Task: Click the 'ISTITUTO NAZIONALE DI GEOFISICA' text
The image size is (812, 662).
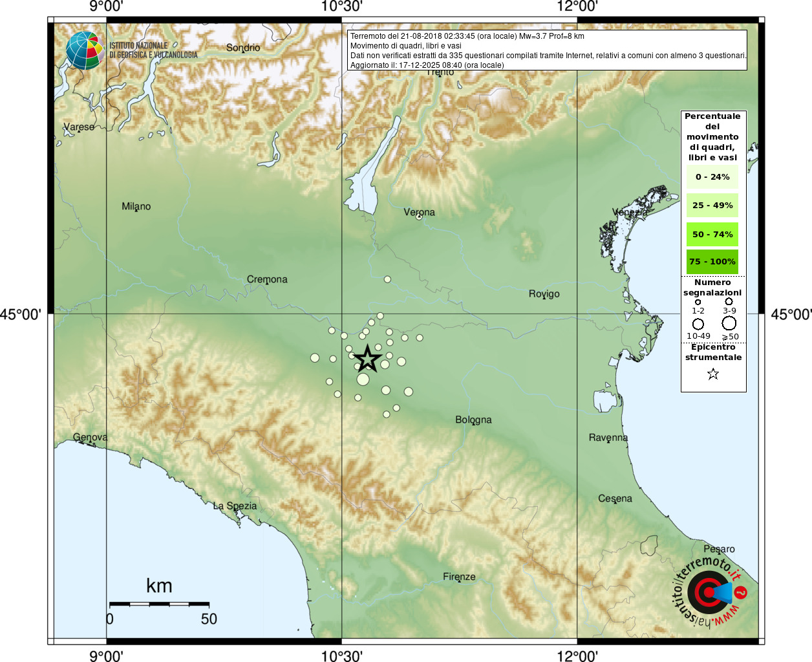Action: [153, 50]
